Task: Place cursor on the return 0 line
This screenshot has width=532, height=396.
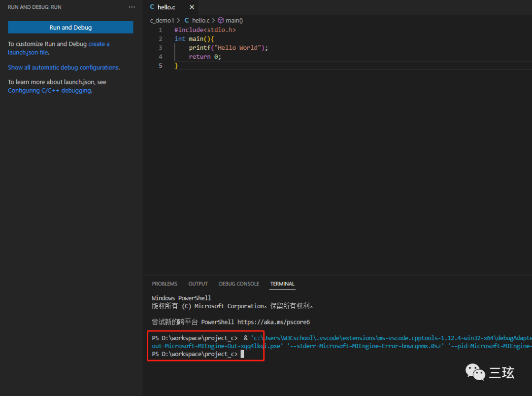Action: (x=205, y=57)
